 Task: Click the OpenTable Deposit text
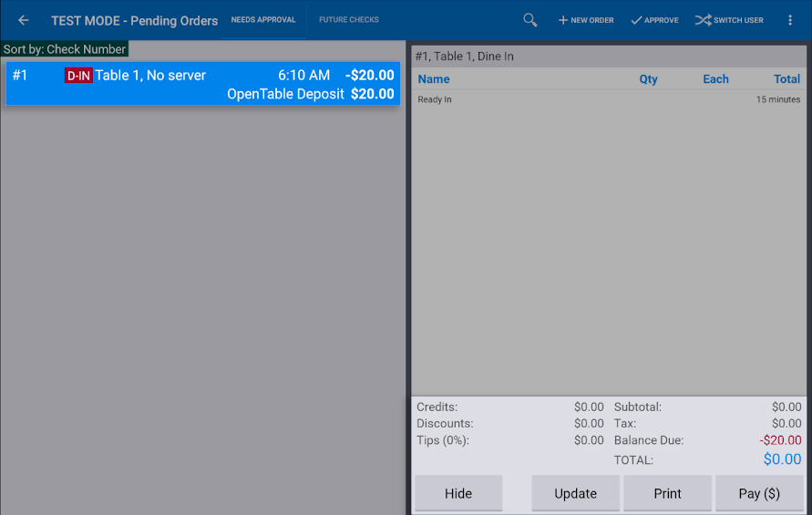click(x=285, y=94)
